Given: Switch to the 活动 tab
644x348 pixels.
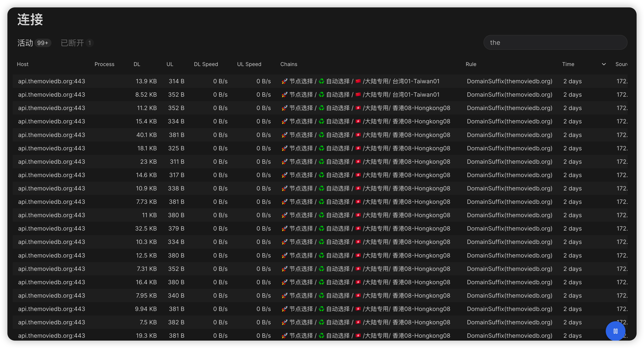Looking at the screenshot, I should 25,43.
